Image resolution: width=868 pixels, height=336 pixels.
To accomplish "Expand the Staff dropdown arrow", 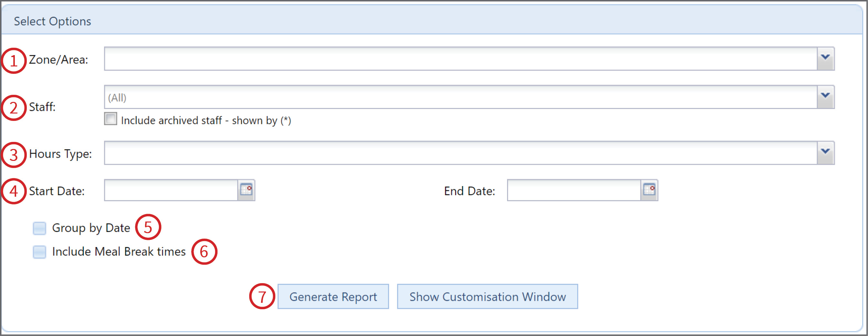I will 825,97.
